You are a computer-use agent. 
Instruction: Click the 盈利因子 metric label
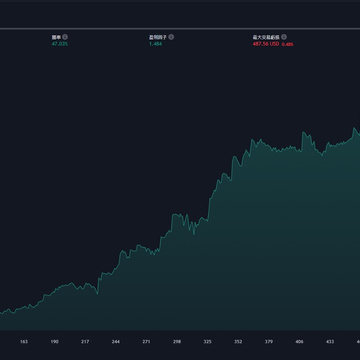point(158,37)
